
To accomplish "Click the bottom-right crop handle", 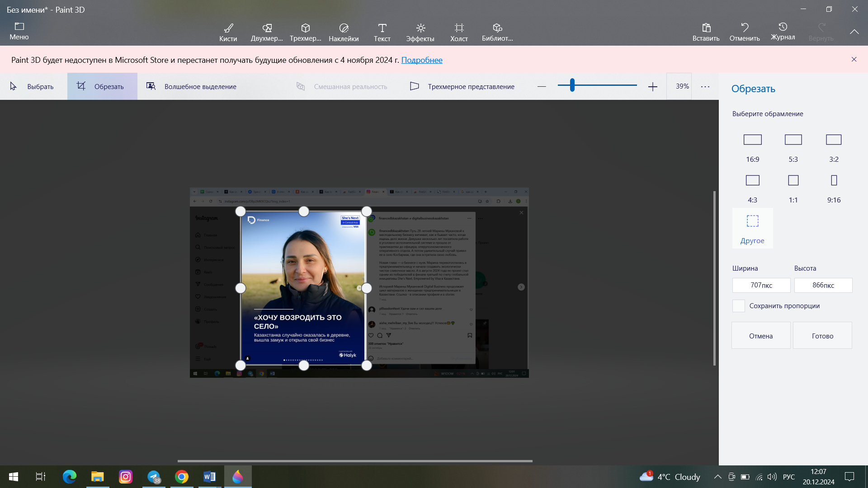I will (367, 366).
